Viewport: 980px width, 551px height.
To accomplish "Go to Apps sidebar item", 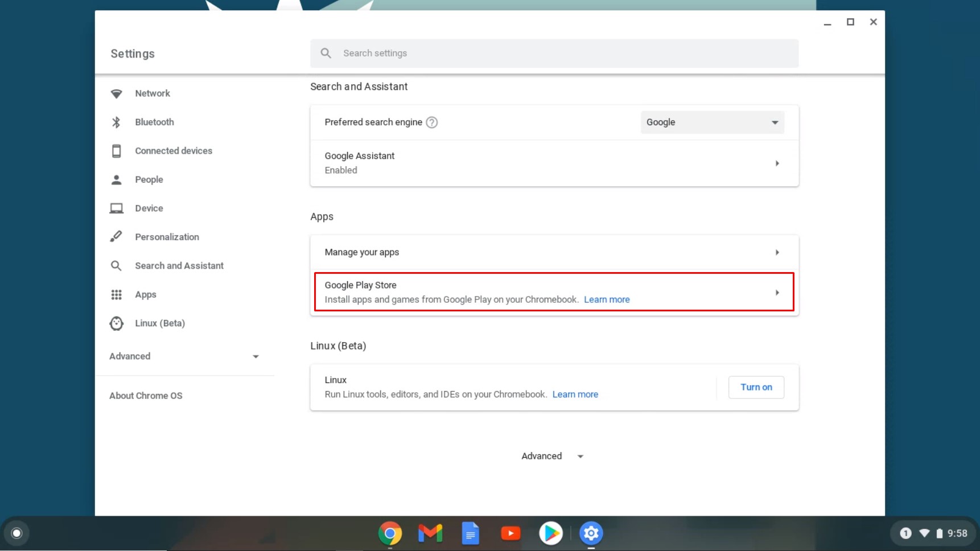I will (146, 294).
